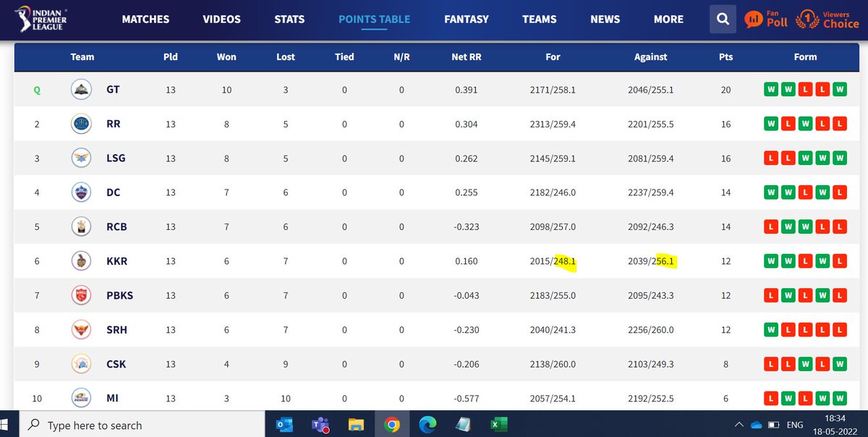Click KKR's For value 2015/248.1

(x=553, y=261)
